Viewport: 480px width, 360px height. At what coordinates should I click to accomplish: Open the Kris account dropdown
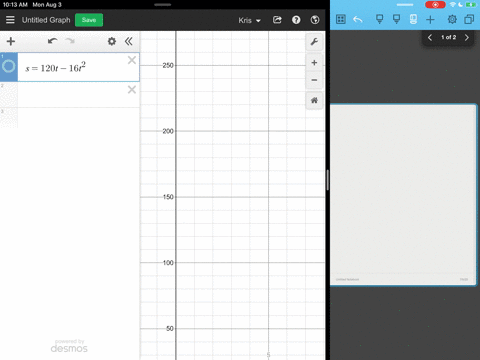pyautogui.click(x=249, y=20)
